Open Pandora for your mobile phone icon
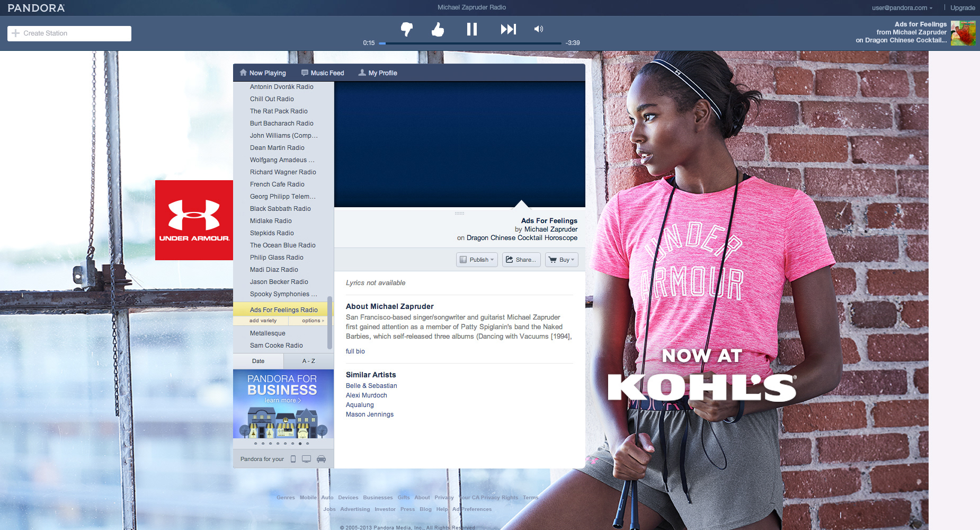 (293, 459)
